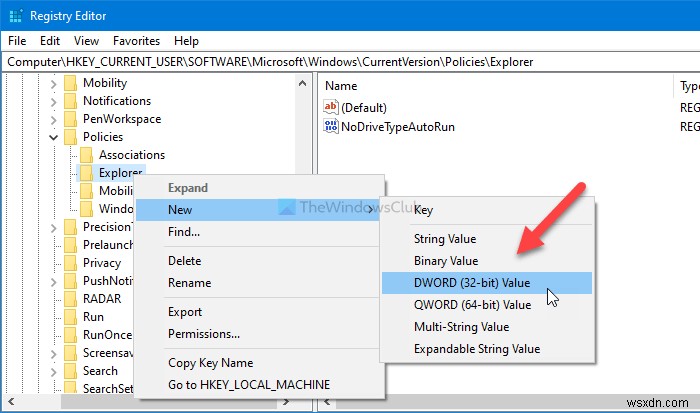Create a new String Value

tap(487, 239)
